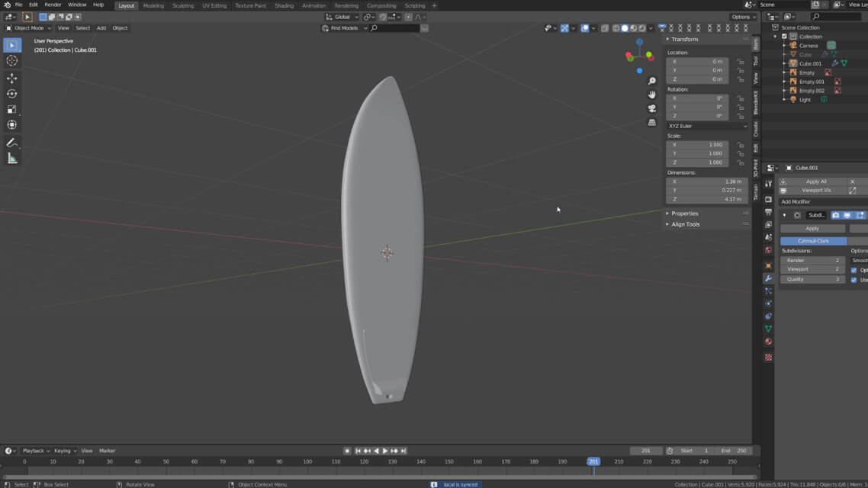Click the pan view hand icon
The image size is (868, 488).
(652, 95)
